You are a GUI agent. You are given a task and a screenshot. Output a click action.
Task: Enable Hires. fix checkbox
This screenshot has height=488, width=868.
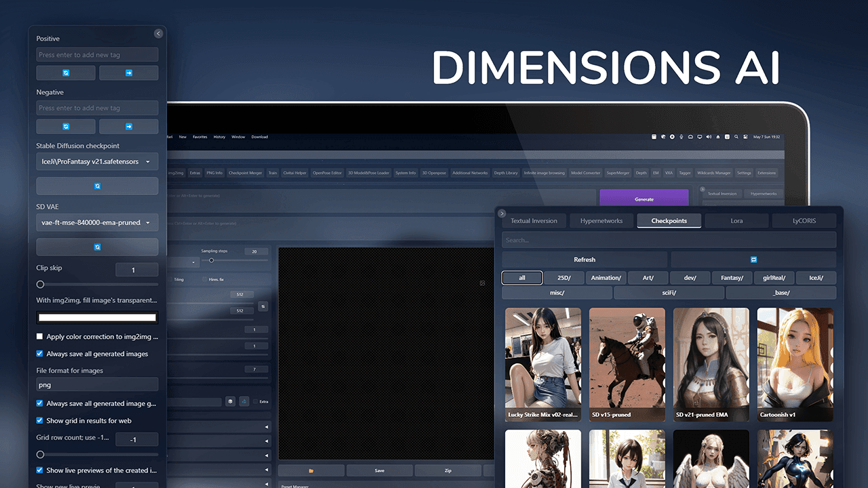pyautogui.click(x=205, y=279)
